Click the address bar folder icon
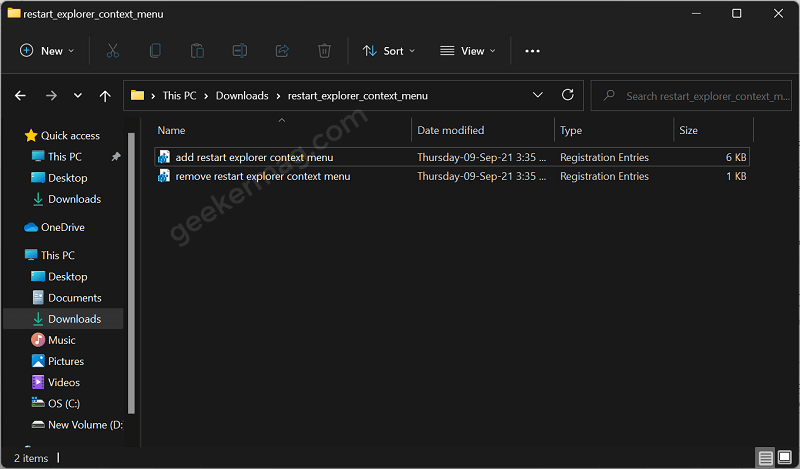This screenshot has height=469, width=800. click(137, 95)
